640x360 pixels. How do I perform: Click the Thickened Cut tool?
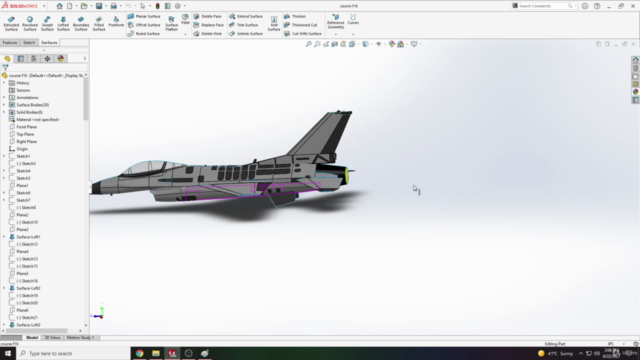300,25
